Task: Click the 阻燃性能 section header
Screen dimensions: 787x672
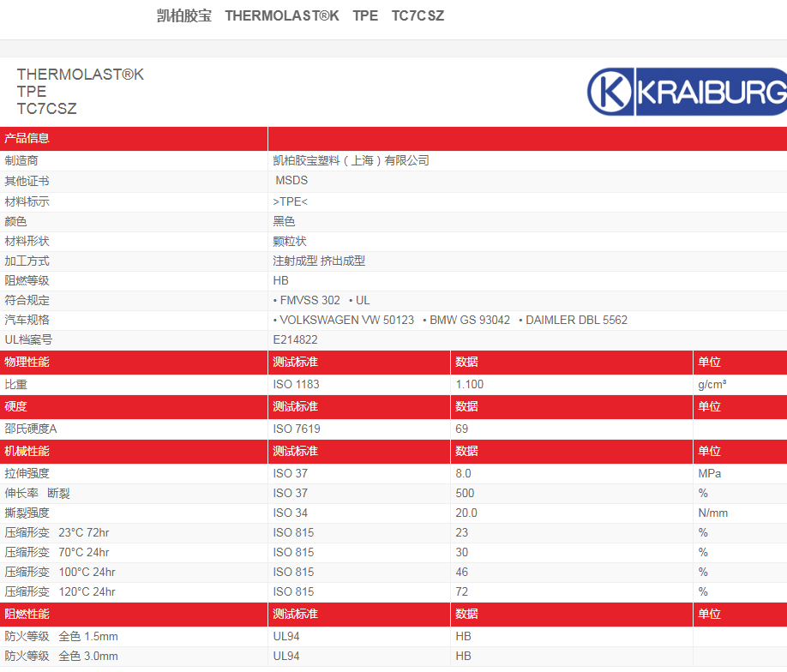Action: (x=27, y=615)
